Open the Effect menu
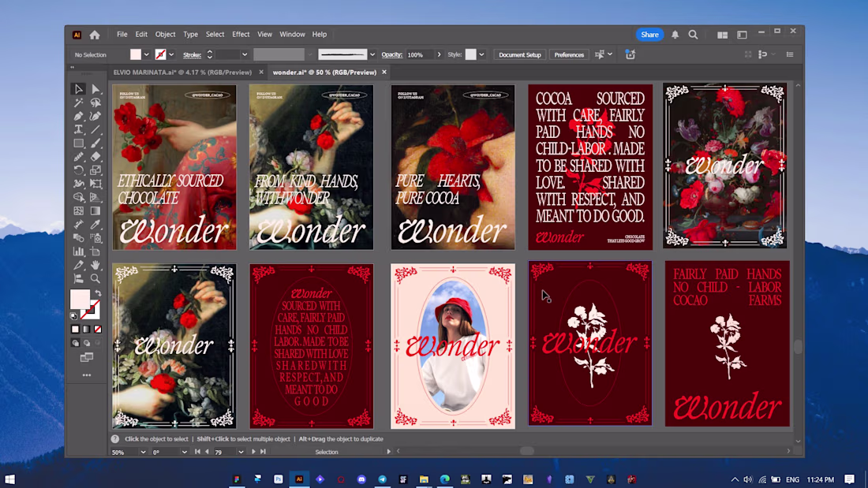The width and height of the screenshot is (868, 488). [241, 35]
